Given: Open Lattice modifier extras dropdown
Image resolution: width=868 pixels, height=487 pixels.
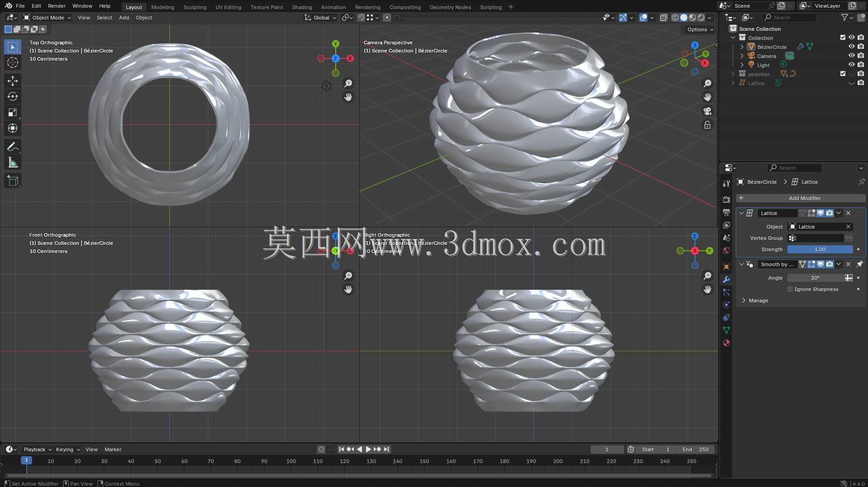Looking at the screenshot, I should 839,213.
